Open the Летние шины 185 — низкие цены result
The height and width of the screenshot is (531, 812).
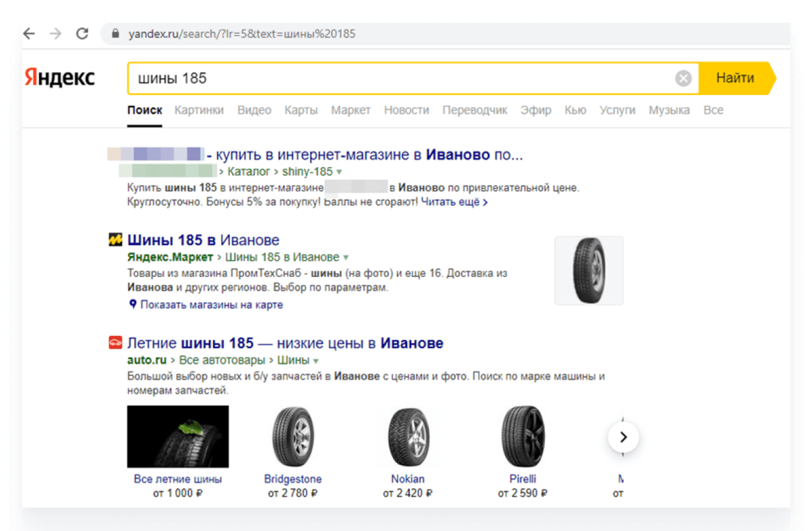click(x=285, y=343)
